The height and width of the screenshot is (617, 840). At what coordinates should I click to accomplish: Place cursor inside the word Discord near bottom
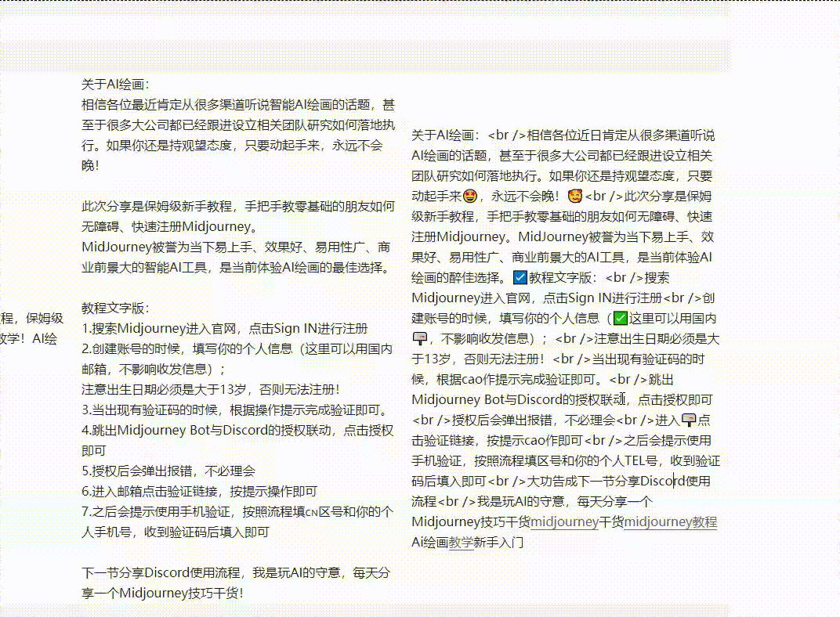click(x=674, y=482)
